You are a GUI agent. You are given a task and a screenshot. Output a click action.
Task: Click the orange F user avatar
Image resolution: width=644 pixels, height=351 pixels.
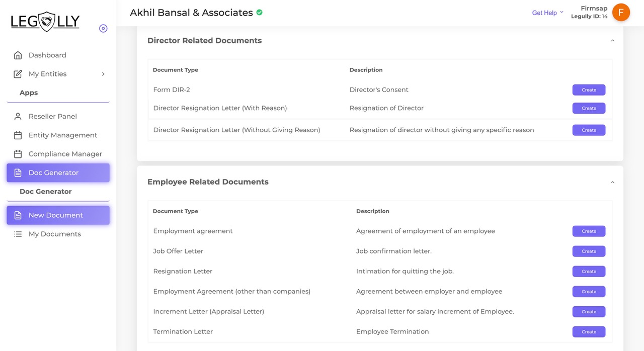tap(621, 13)
